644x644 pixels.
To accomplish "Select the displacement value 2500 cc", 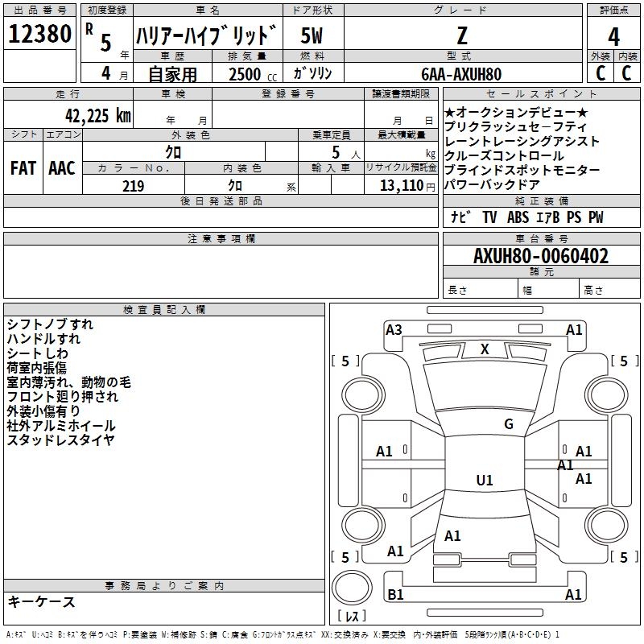I will click(253, 74).
